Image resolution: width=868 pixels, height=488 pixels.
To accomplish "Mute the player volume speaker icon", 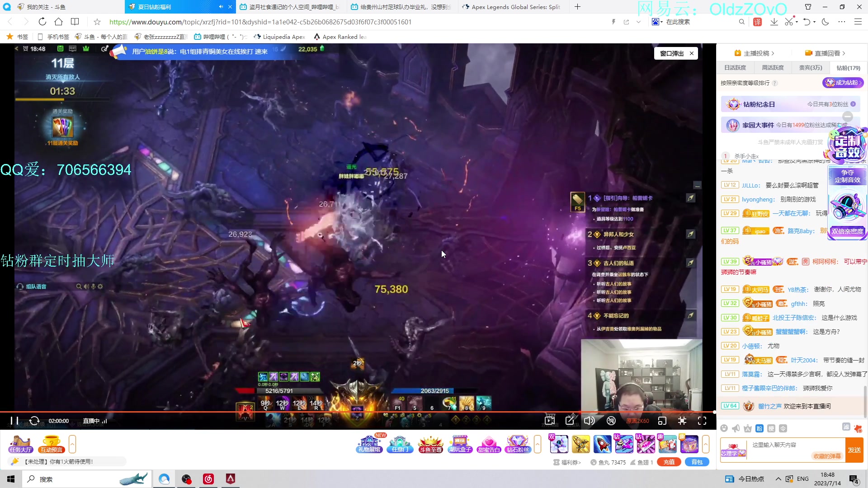I will 590,421.
